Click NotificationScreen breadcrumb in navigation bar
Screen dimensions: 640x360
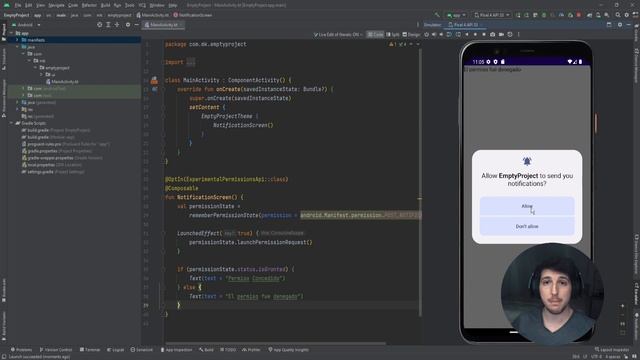tap(193, 15)
